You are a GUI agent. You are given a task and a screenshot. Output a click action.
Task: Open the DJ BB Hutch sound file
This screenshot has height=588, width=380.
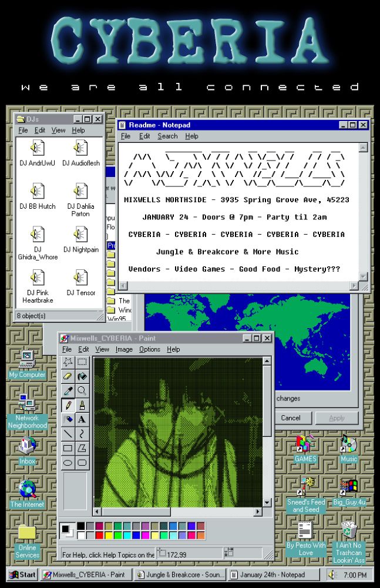click(37, 196)
